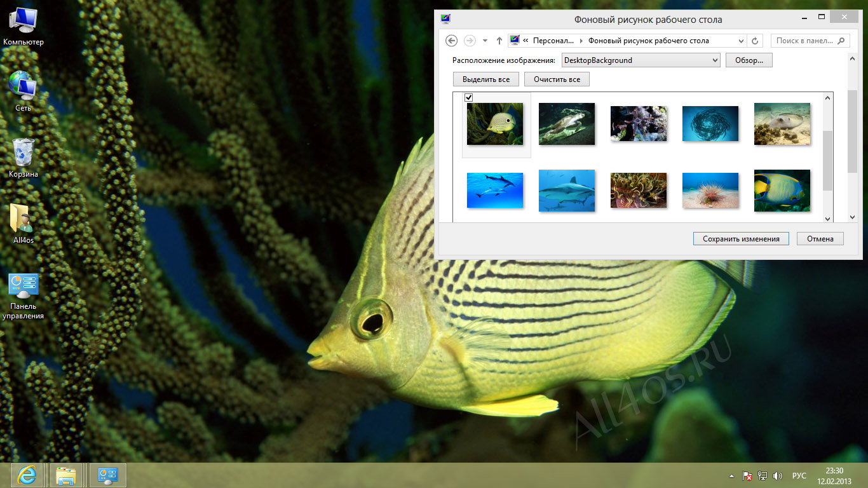Screen dimensions: 868x488
Task: Open the network tray icon
Action: [x=763, y=475]
